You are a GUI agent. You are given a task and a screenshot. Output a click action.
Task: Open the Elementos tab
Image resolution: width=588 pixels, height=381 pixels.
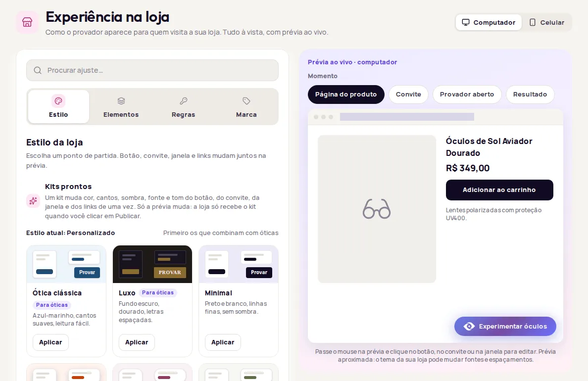121,106
